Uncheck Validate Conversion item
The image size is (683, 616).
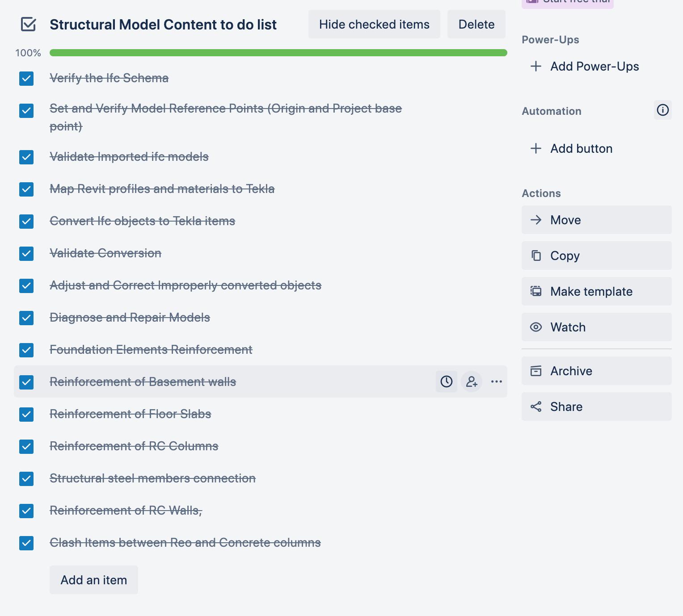click(x=26, y=254)
